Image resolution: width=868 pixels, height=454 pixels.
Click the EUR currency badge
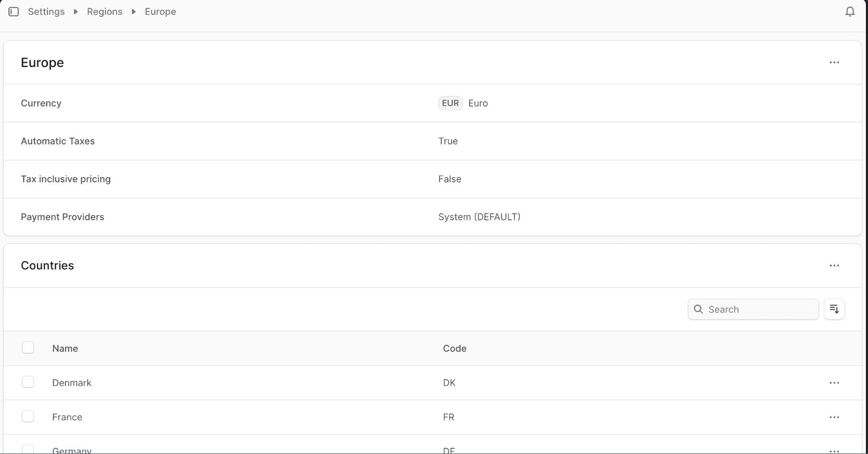[450, 103]
